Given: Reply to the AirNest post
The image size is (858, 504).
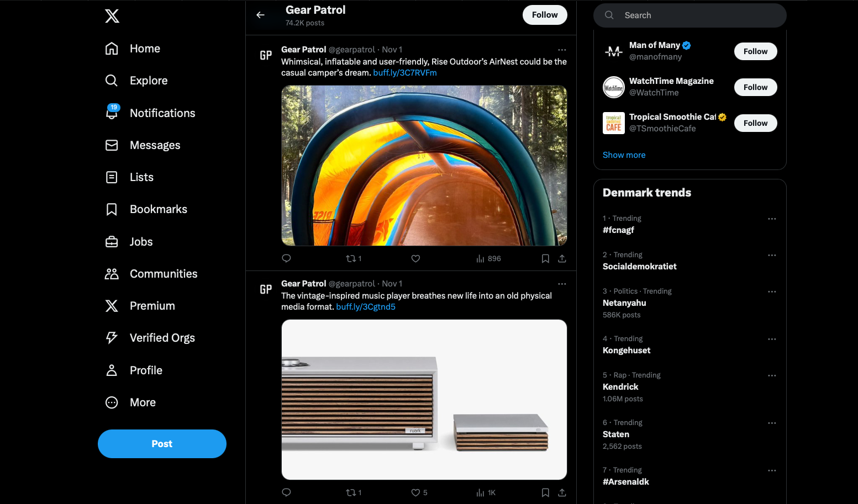Looking at the screenshot, I should coord(286,258).
